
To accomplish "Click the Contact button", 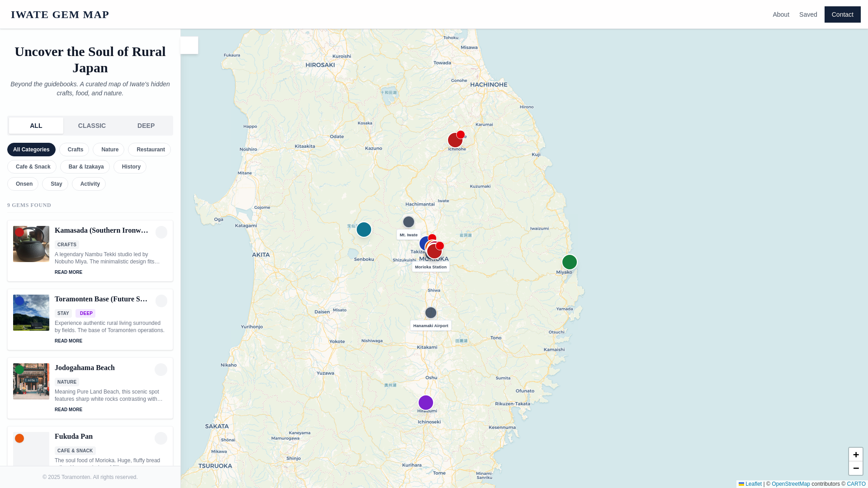I will pos(842,14).
